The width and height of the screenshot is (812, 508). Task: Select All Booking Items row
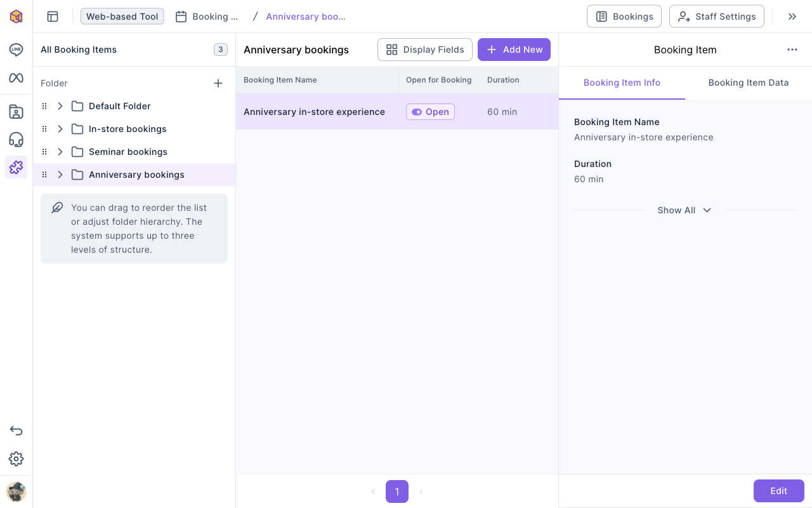pos(134,50)
